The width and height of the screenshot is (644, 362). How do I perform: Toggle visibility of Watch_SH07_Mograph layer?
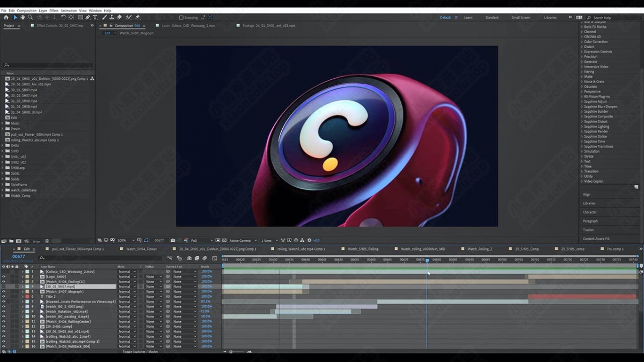click(x=4, y=292)
